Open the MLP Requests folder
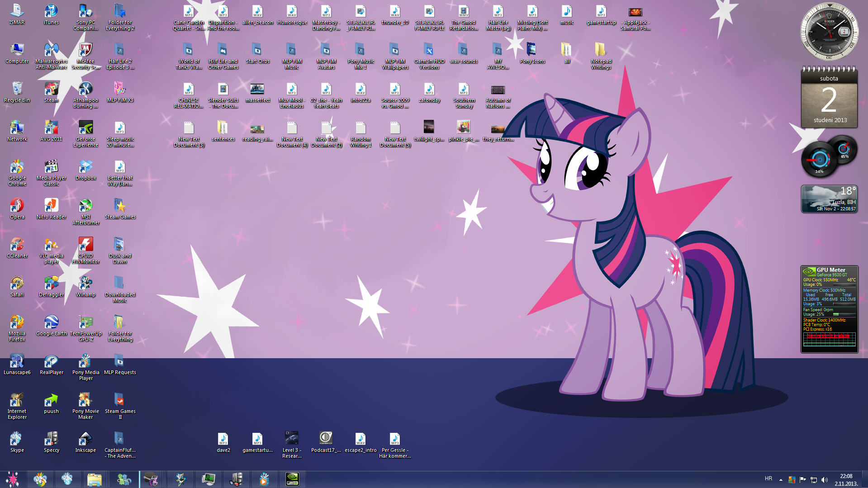Image resolution: width=868 pixels, height=488 pixels. [x=120, y=365]
